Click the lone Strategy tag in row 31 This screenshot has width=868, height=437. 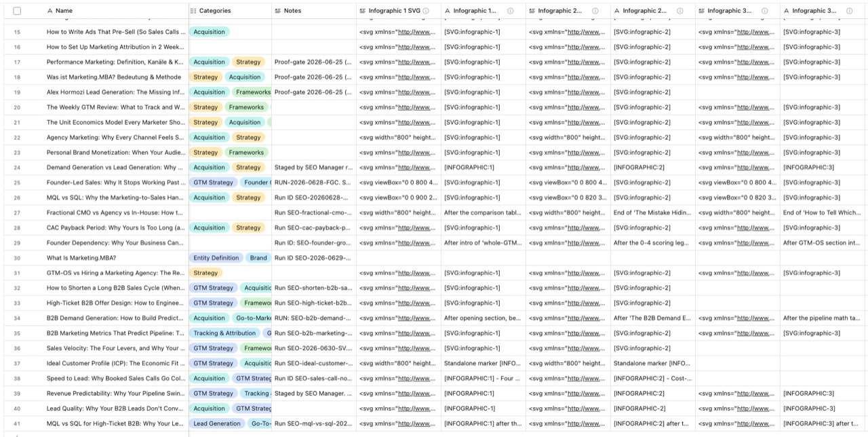coord(205,273)
